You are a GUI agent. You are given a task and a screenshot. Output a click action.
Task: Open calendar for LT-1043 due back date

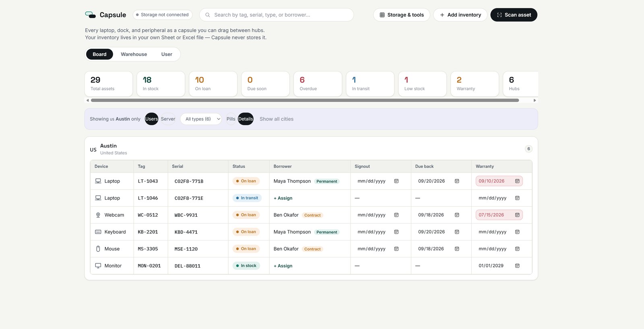click(457, 181)
